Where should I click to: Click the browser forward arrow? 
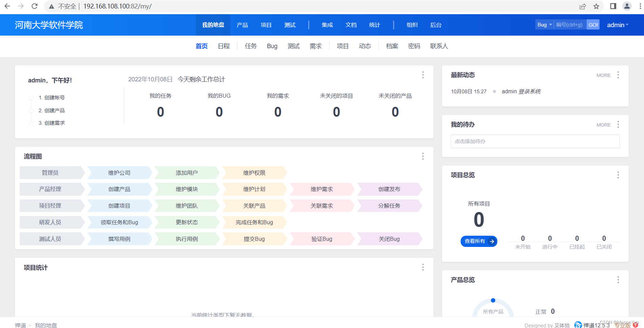pyautogui.click(x=21, y=6)
